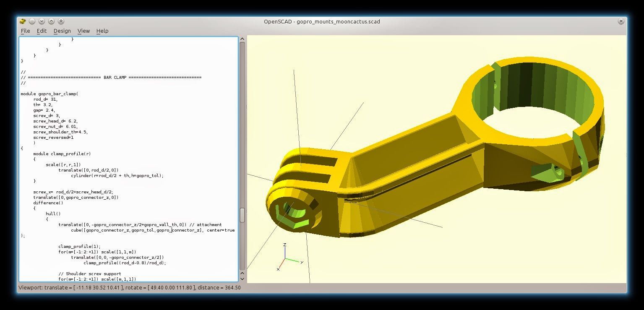Toggle keep-above using the double-chevron title button
Screen dimensions: 644x310
point(61,21)
